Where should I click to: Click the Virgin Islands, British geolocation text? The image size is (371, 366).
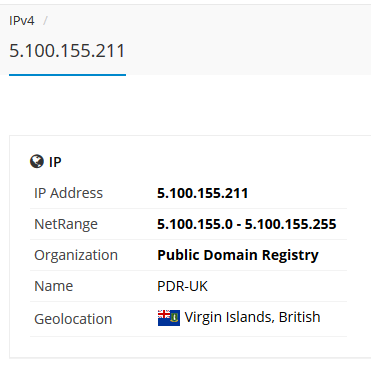tap(252, 317)
